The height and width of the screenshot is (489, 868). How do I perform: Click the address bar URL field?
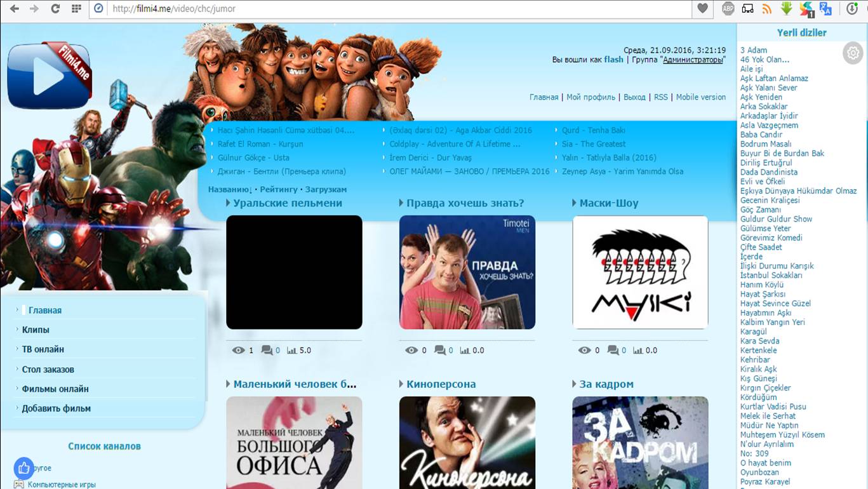tap(400, 9)
